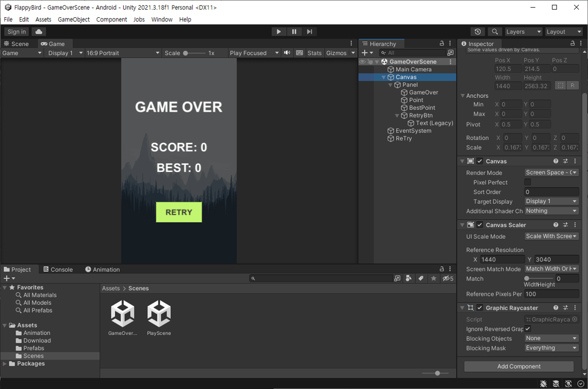Collapse the RetryBtn object in Hierarchy
Viewport: 588px width, 389px height.
click(x=397, y=116)
